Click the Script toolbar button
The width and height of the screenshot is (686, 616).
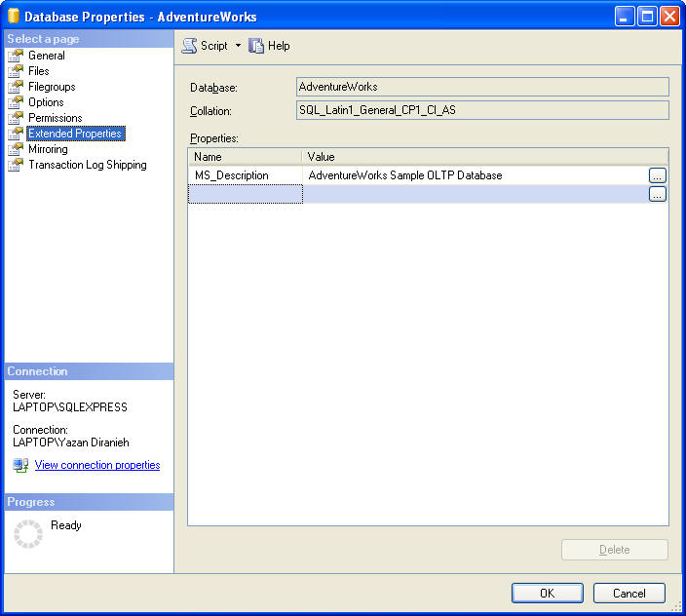[205, 46]
